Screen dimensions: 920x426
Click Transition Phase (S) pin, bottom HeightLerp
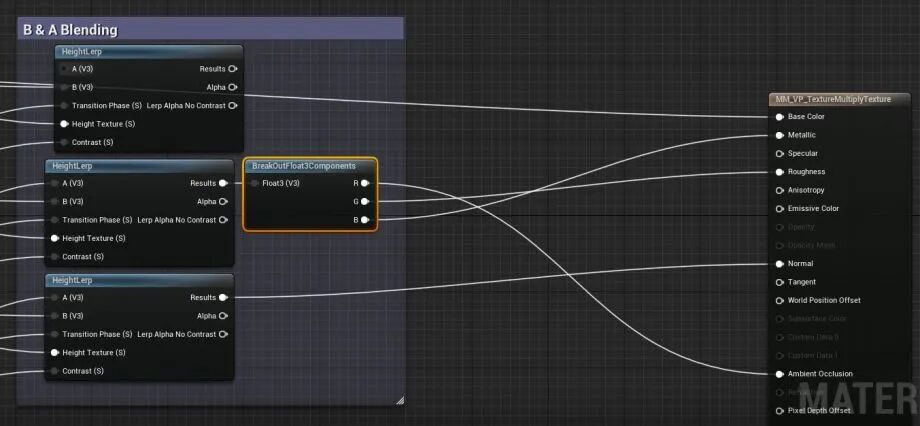[x=55, y=334]
